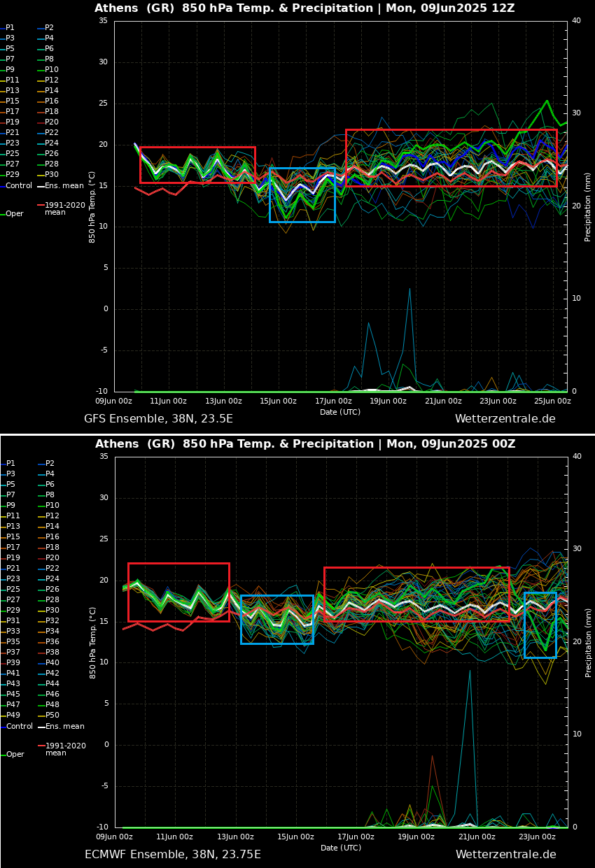Screen dimensions: 595x868
Task: Click the P40 legend entry in ECMWF chart
Action: click(51, 663)
